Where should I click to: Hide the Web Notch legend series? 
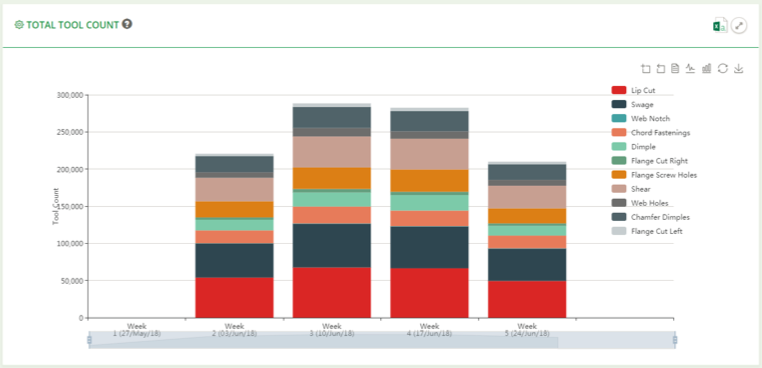[x=641, y=118]
